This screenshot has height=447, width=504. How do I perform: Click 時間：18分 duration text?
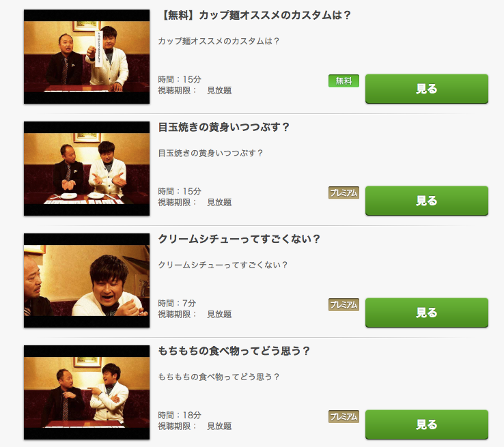point(180,415)
